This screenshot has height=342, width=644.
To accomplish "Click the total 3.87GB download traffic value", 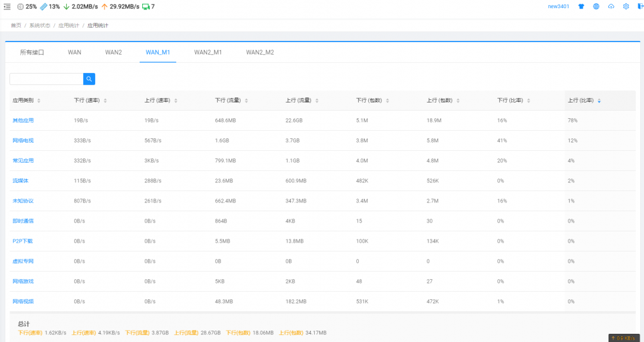I will [x=160, y=333].
